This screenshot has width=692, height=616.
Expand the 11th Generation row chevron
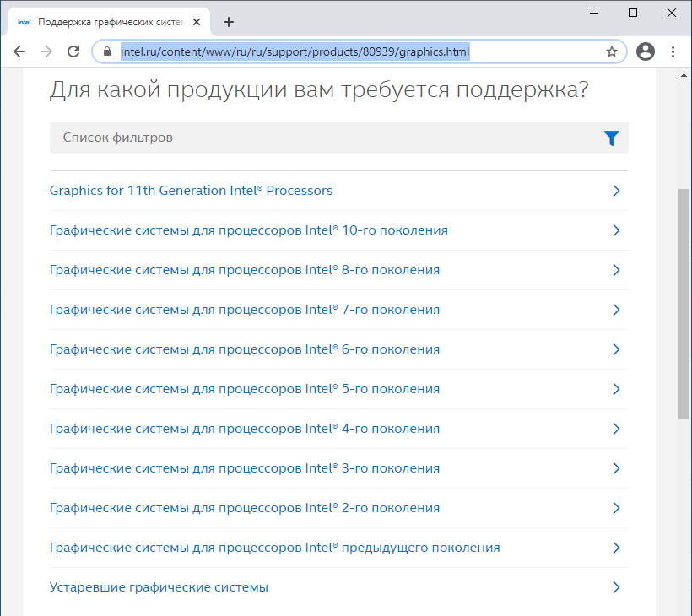point(616,191)
